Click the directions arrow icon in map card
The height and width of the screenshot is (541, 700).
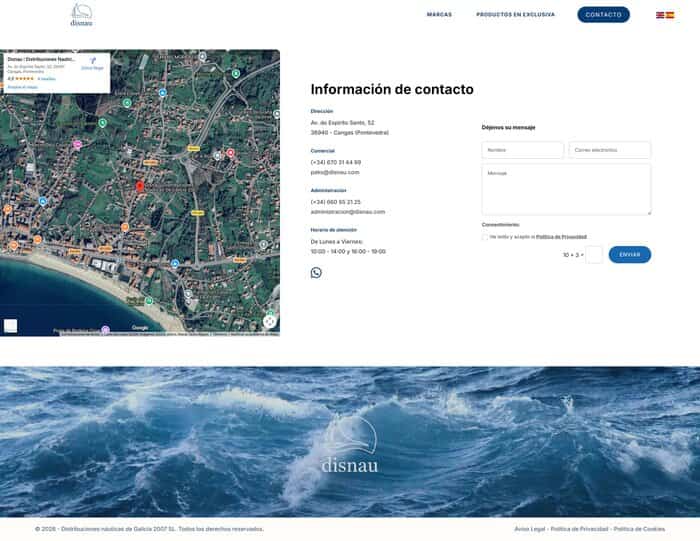tap(92, 61)
